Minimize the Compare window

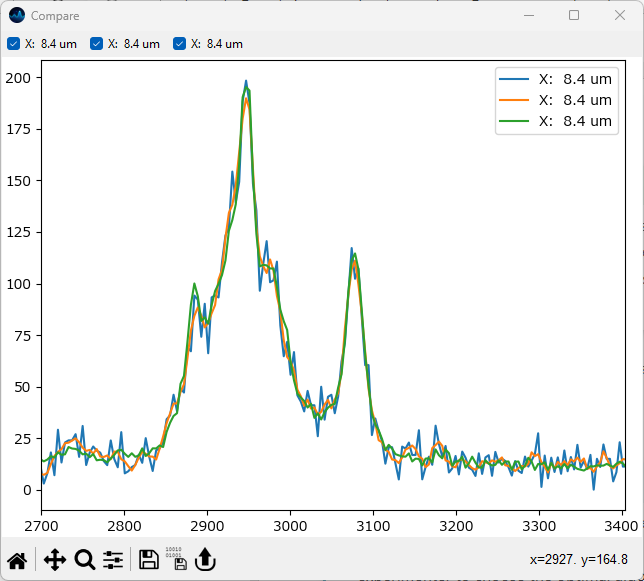point(528,16)
